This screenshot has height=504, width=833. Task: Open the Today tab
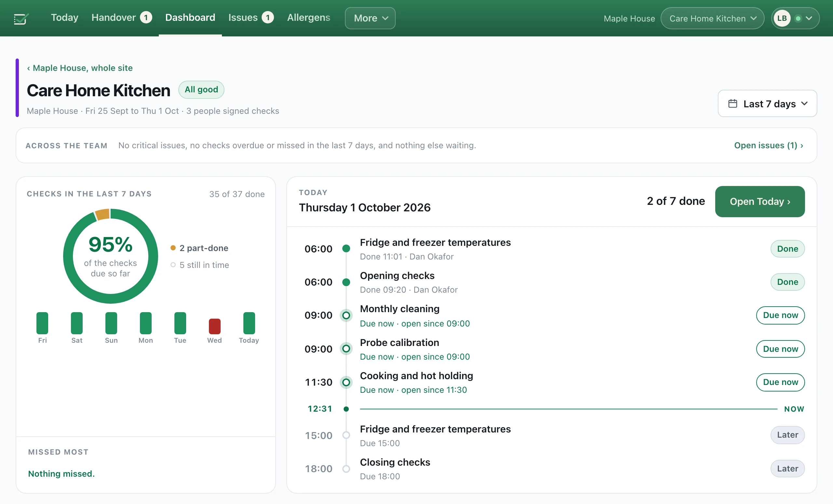click(64, 18)
